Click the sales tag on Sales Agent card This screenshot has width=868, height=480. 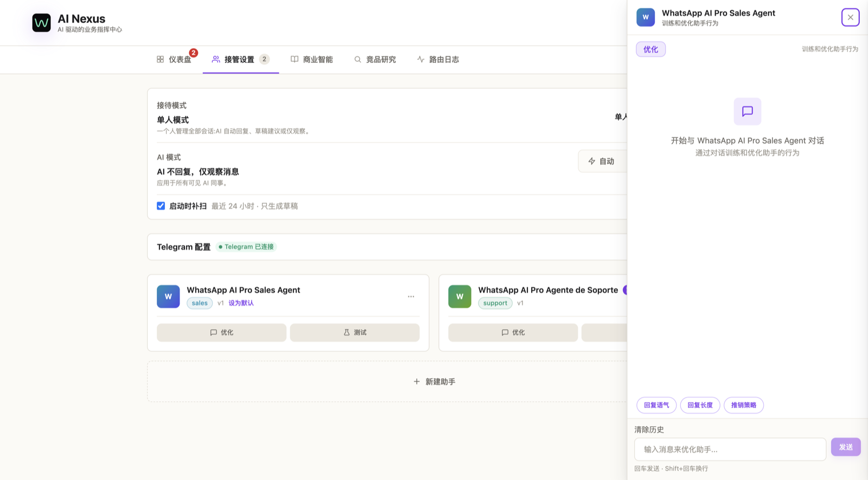tap(200, 303)
